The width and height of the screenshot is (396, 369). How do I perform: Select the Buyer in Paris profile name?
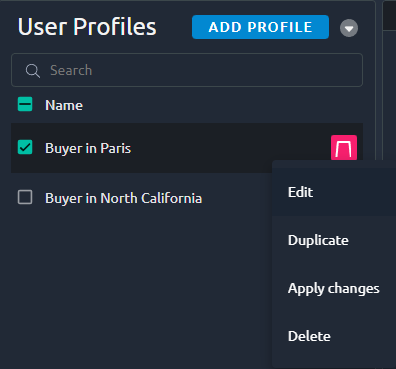(x=88, y=148)
